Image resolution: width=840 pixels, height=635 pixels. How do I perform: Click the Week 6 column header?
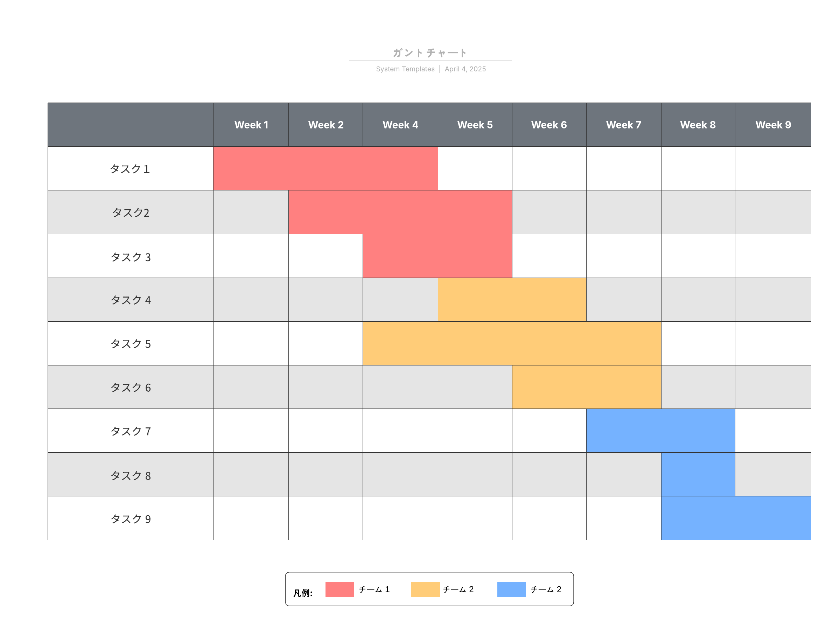click(x=549, y=125)
